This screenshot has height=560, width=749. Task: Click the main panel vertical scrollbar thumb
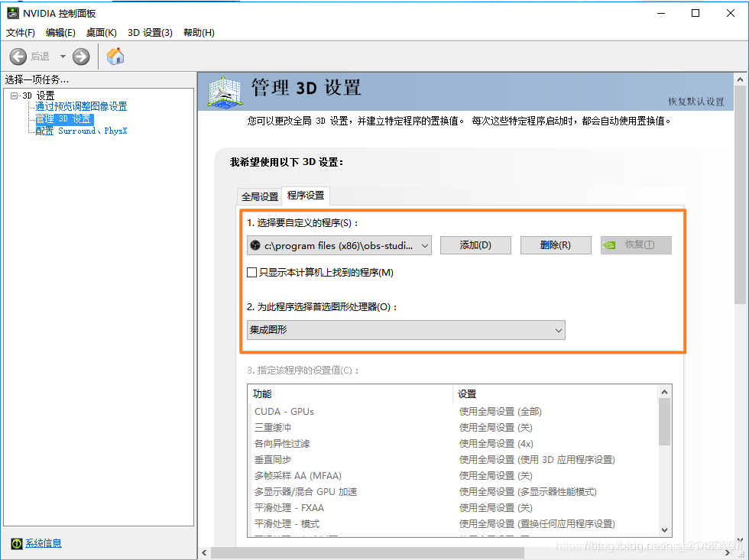coord(740,195)
